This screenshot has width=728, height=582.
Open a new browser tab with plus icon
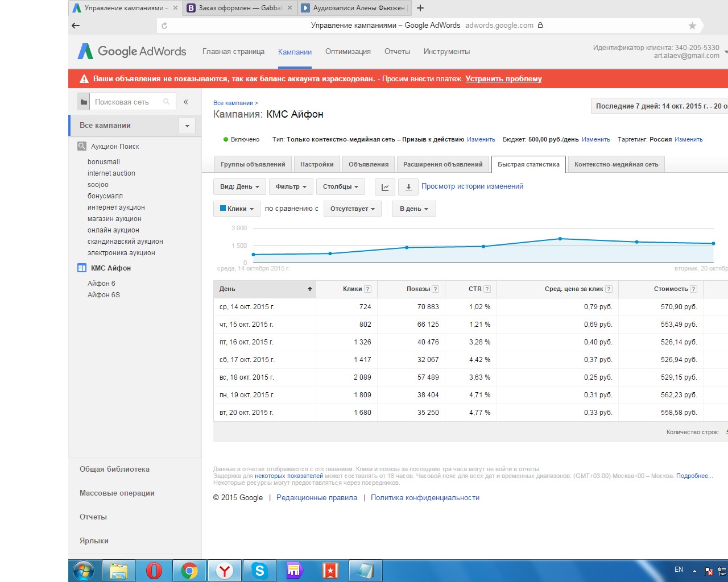click(420, 8)
